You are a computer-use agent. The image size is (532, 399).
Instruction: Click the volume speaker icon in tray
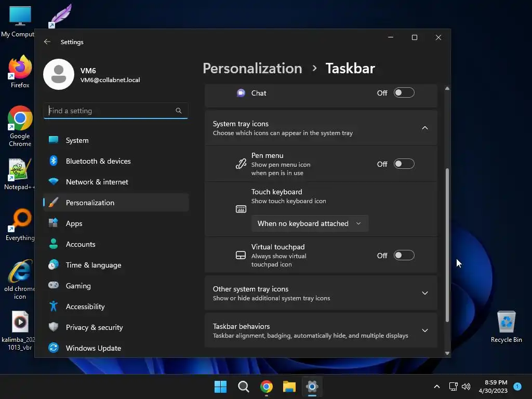(x=466, y=387)
